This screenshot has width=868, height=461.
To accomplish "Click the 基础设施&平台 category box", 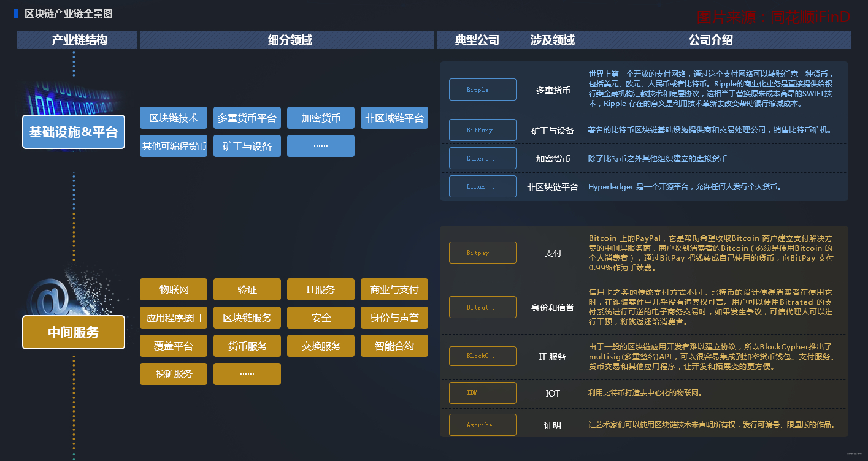I will pos(74,132).
